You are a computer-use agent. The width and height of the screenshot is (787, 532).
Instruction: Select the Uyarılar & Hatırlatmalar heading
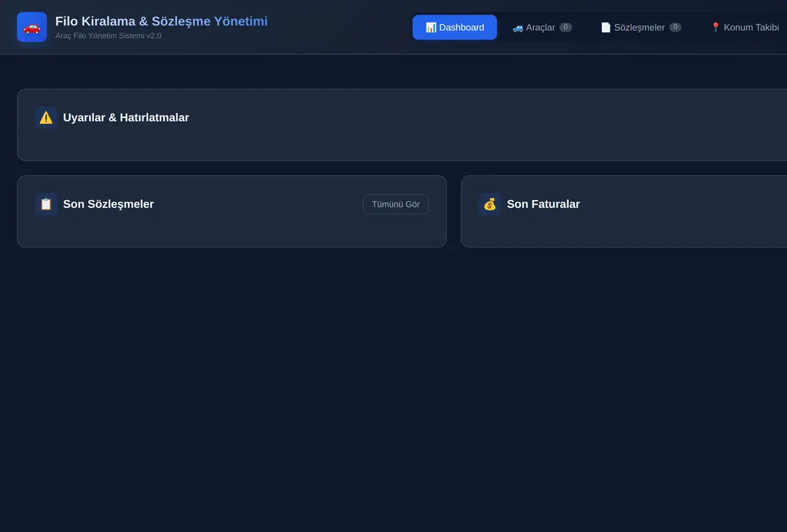(126, 118)
